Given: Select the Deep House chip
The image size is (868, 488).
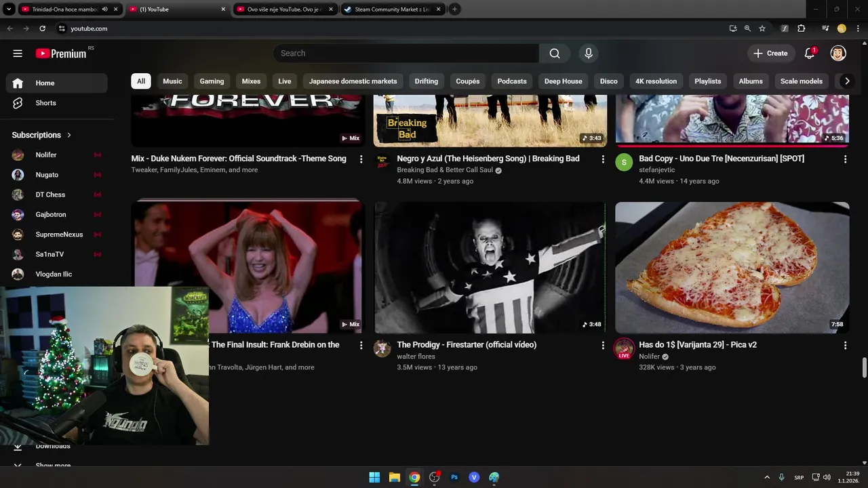Looking at the screenshot, I should tap(563, 81).
